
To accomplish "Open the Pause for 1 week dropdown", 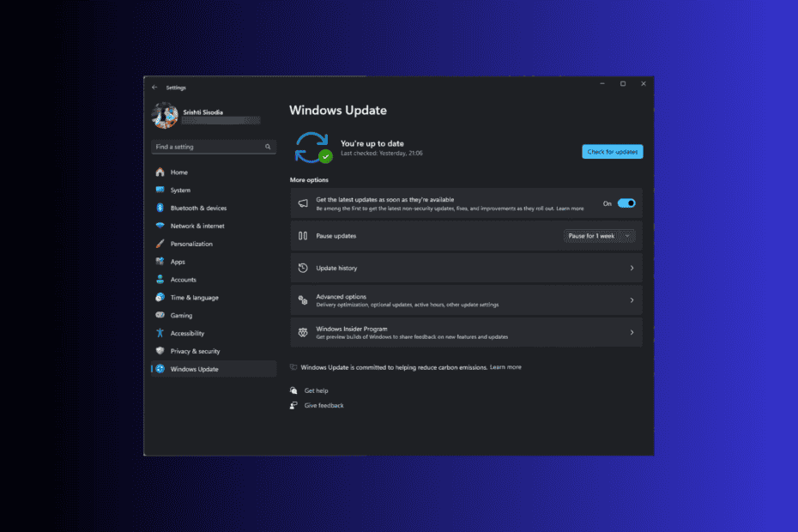I will coord(599,236).
